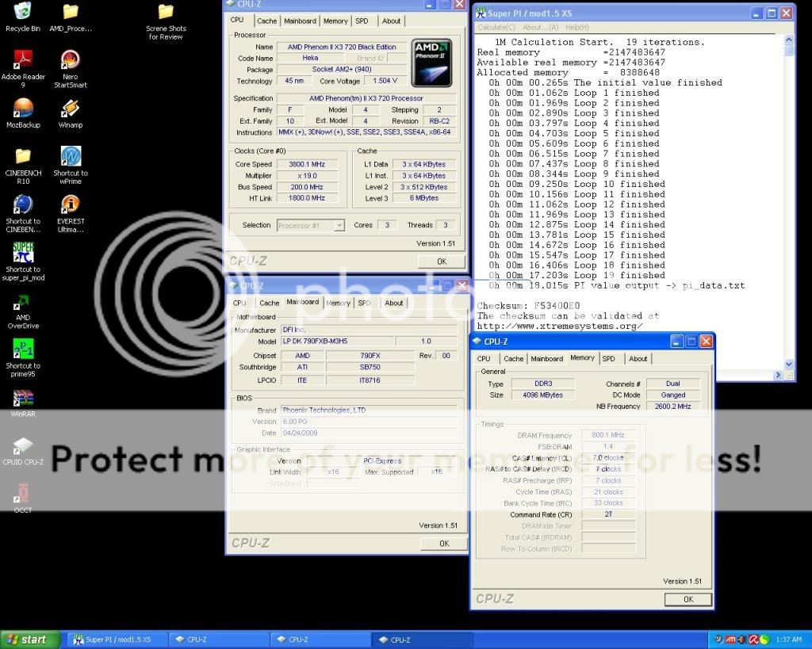Select the Southbridge value SB750
The height and width of the screenshot is (649, 812).
pyautogui.click(x=370, y=367)
